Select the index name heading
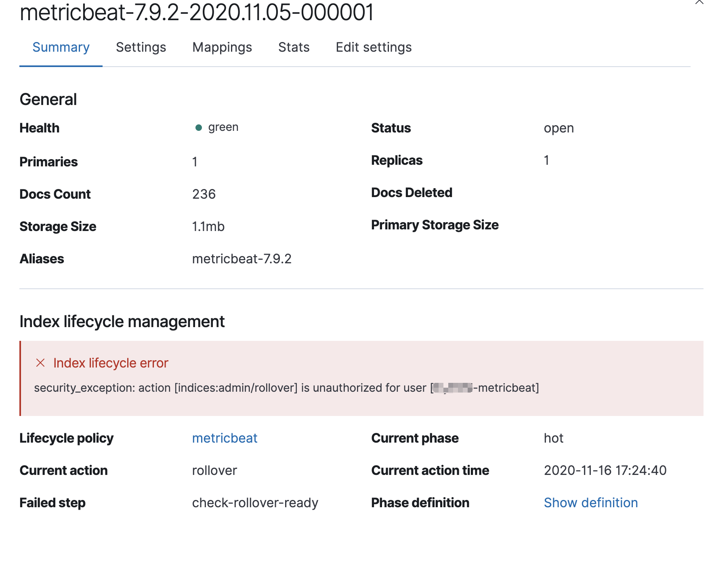The image size is (714, 588). (x=197, y=12)
